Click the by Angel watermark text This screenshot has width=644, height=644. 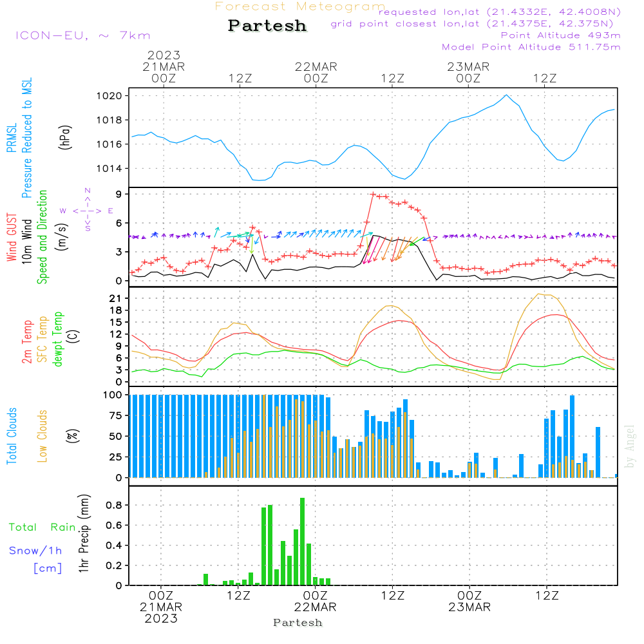[x=630, y=446]
